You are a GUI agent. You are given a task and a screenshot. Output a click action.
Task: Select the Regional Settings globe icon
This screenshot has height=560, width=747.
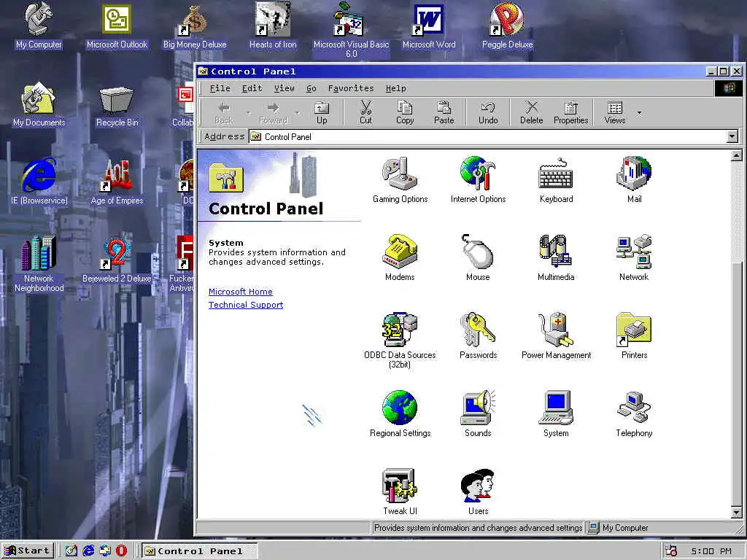point(400,414)
